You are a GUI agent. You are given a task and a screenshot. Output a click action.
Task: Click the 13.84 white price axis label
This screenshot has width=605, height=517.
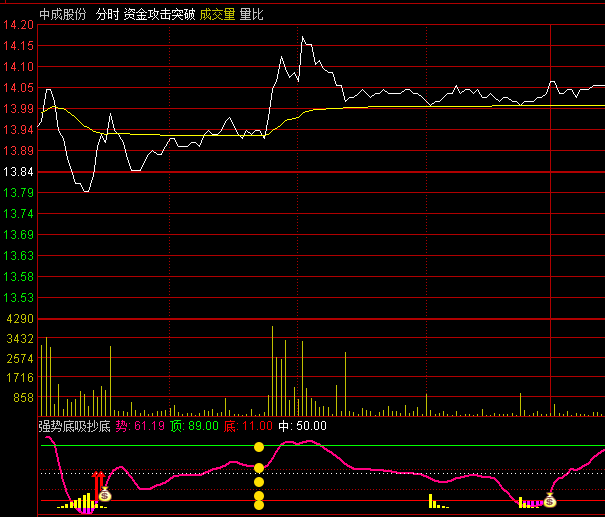(x=19, y=172)
